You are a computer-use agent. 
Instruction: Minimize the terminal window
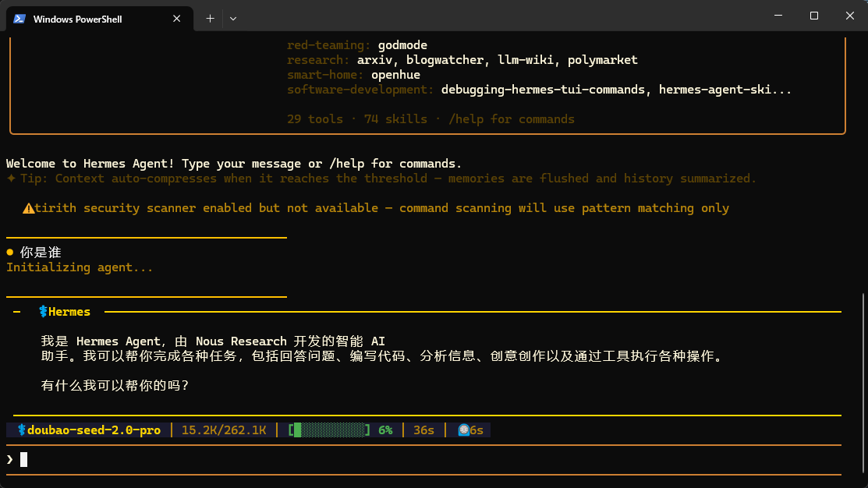[778, 16]
